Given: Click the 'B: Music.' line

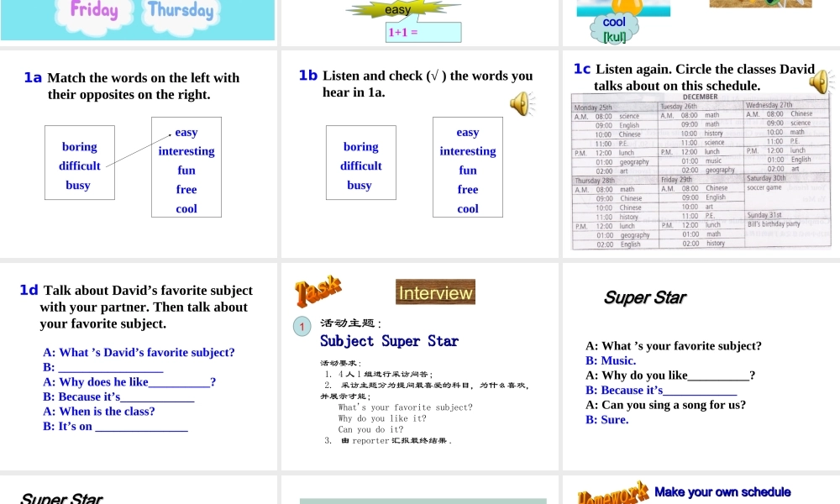Looking at the screenshot, I should [611, 360].
